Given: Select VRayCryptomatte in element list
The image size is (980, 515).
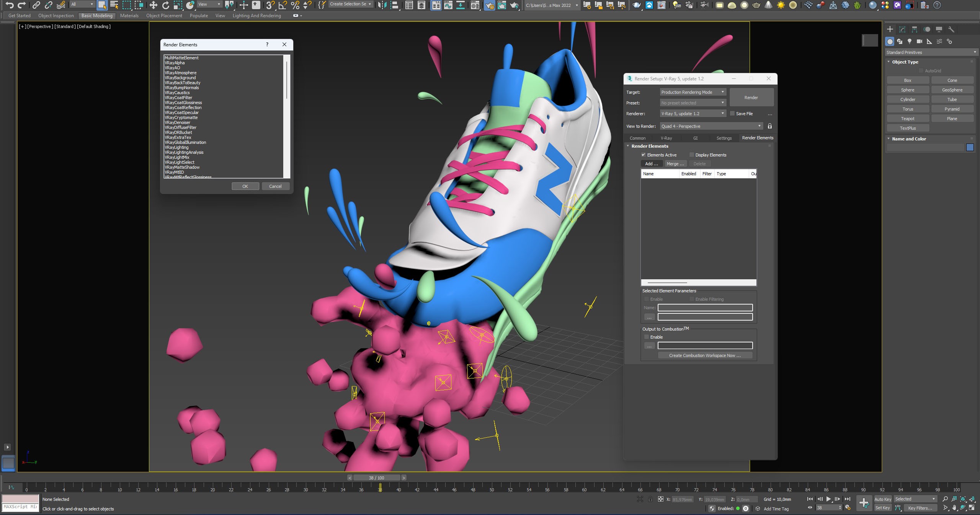Looking at the screenshot, I should (x=181, y=117).
